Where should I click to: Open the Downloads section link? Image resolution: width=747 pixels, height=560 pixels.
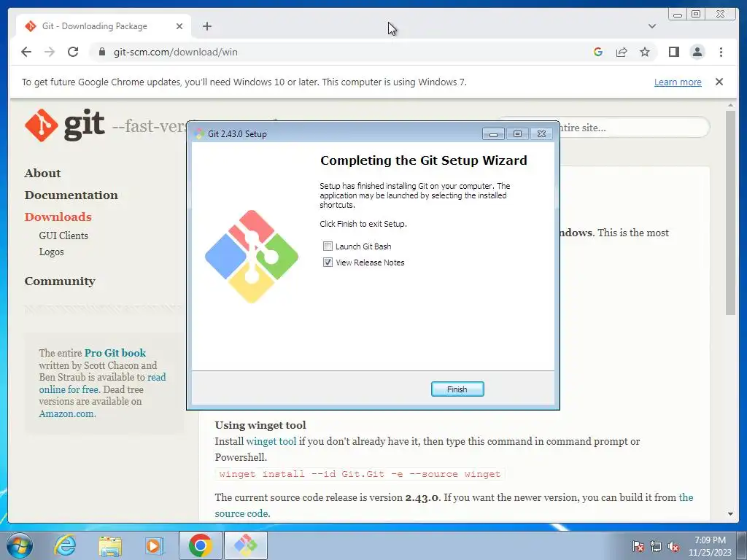(x=58, y=217)
